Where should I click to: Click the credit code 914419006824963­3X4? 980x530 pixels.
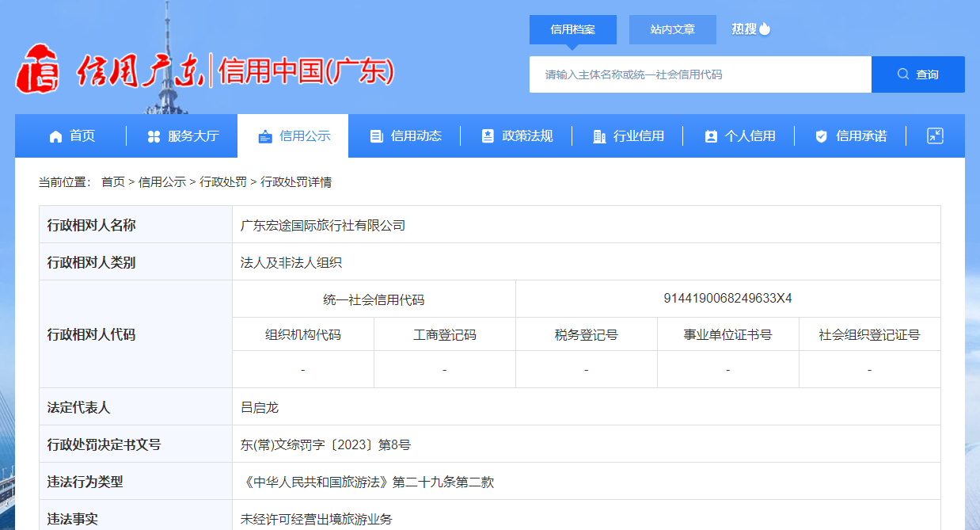point(727,299)
